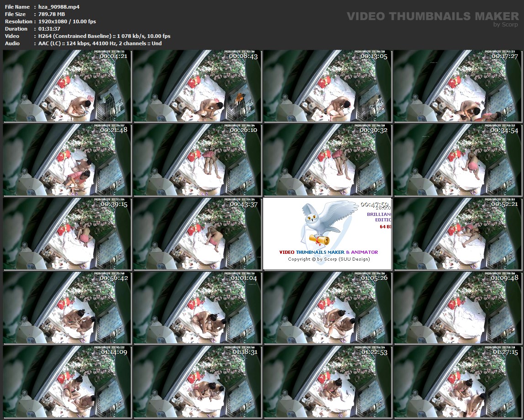This screenshot has width=524, height=420.
Task: Pick the thumbnail marked 00:34:54
Action: pos(457,160)
